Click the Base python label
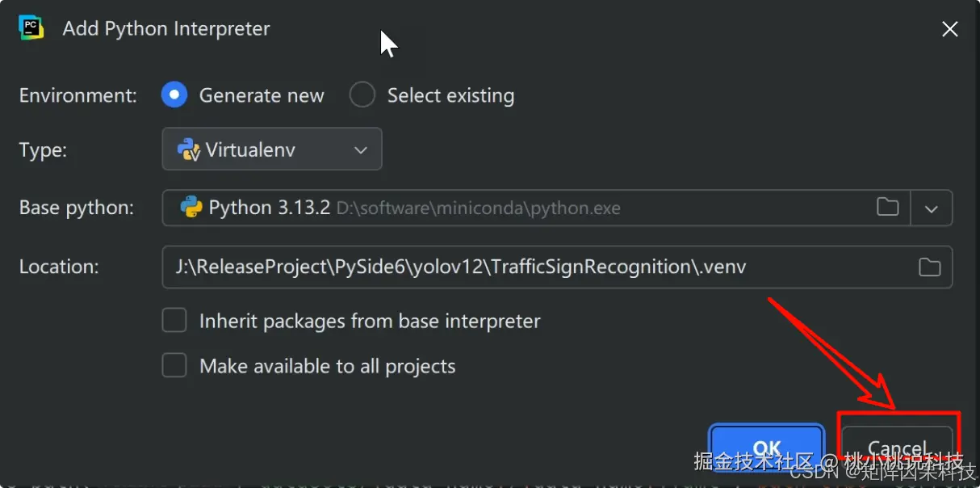The height and width of the screenshot is (488, 980). click(x=77, y=208)
